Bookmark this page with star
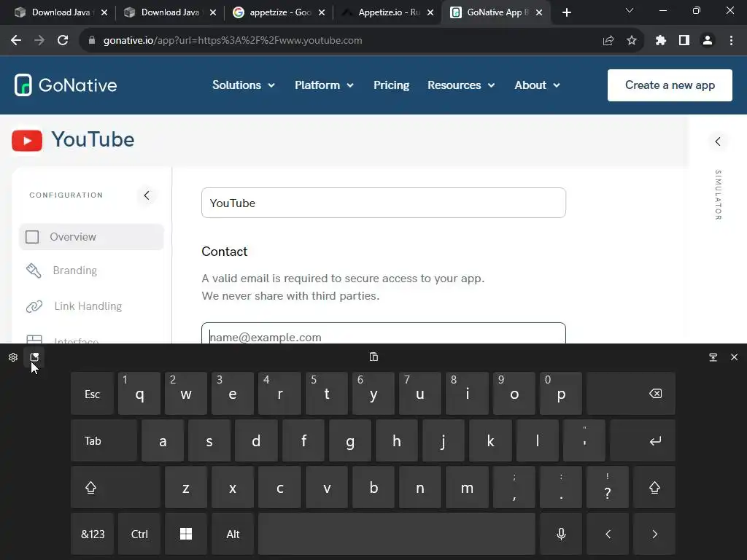 pos(632,41)
